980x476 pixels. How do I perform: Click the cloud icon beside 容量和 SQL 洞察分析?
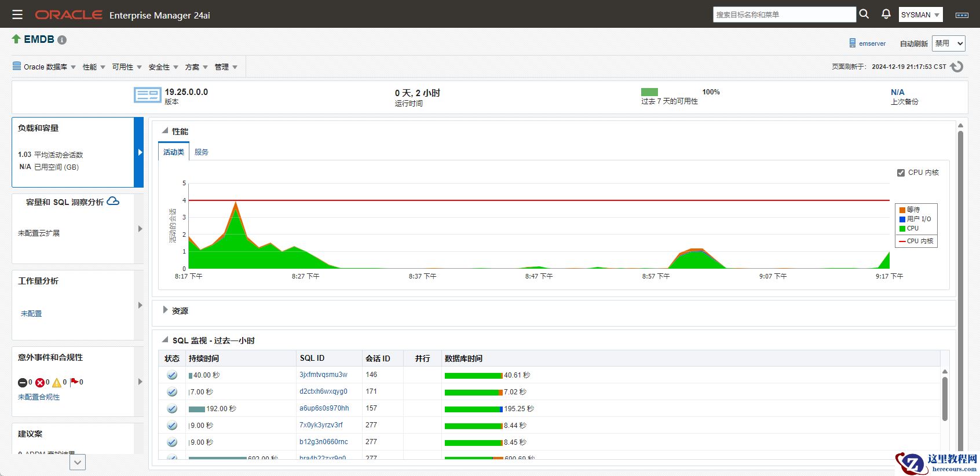pos(114,201)
